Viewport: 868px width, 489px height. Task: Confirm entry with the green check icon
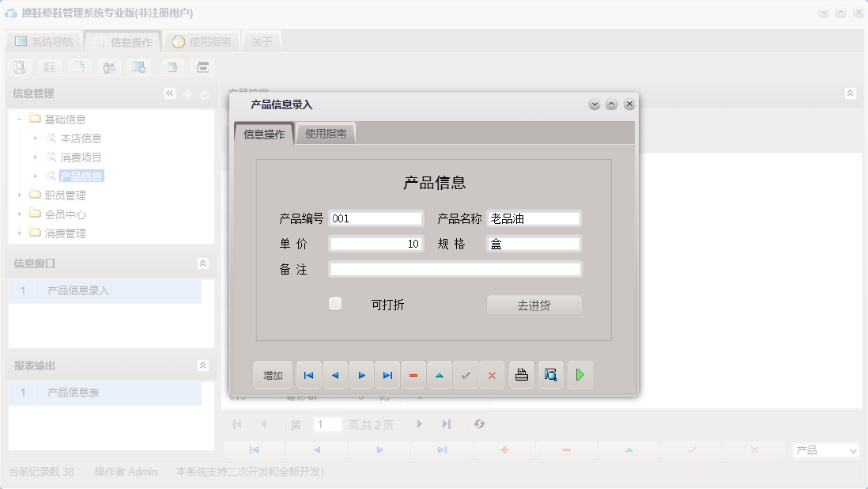coord(466,374)
